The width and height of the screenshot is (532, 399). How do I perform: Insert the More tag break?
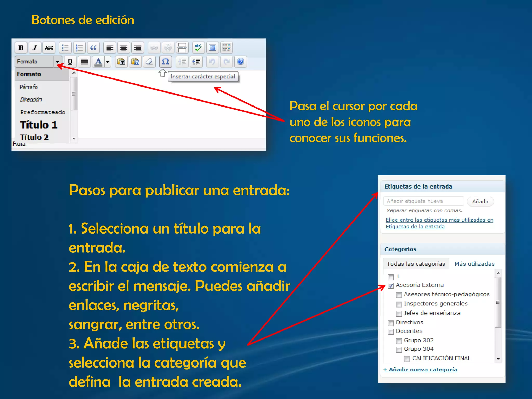click(182, 48)
